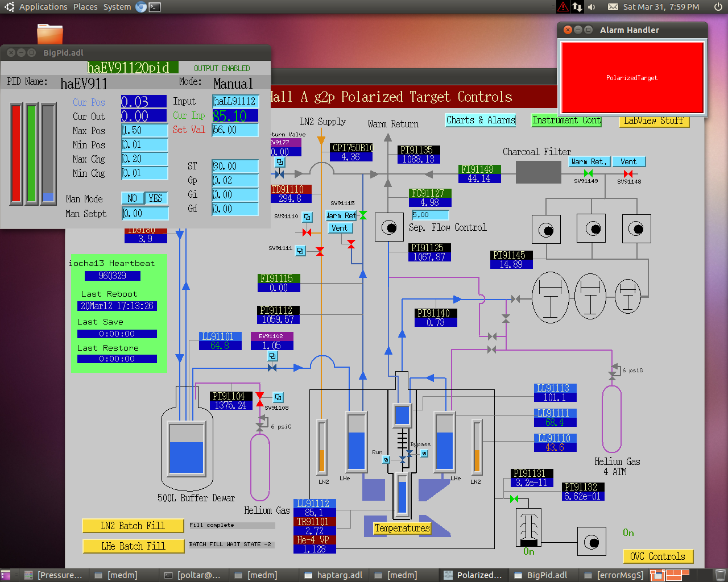Click the PI91135 value 1088.13
The height and width of the screenshot is (582, 728).
pyautogui.click(x=419, y=159)
